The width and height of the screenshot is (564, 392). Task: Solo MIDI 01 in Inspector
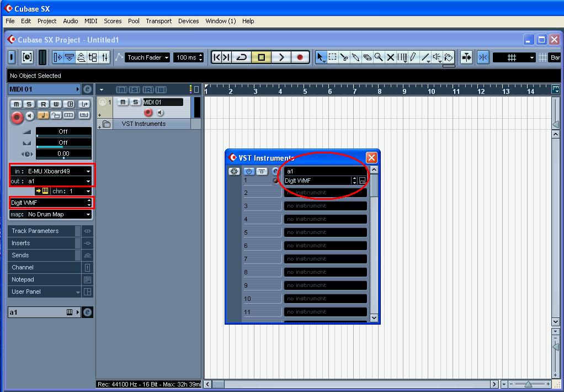[29, 104]
